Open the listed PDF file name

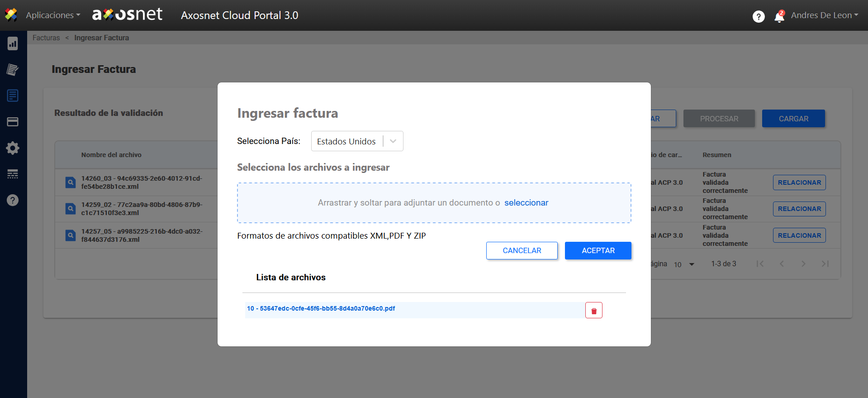pos(321,309)
